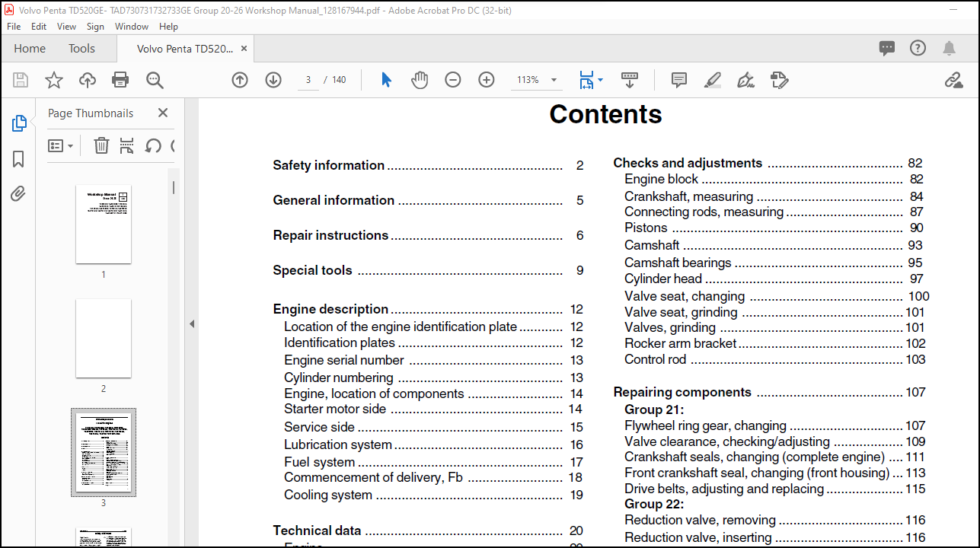
Task: Go to next page with down arrow
Action: coord(273,80)
